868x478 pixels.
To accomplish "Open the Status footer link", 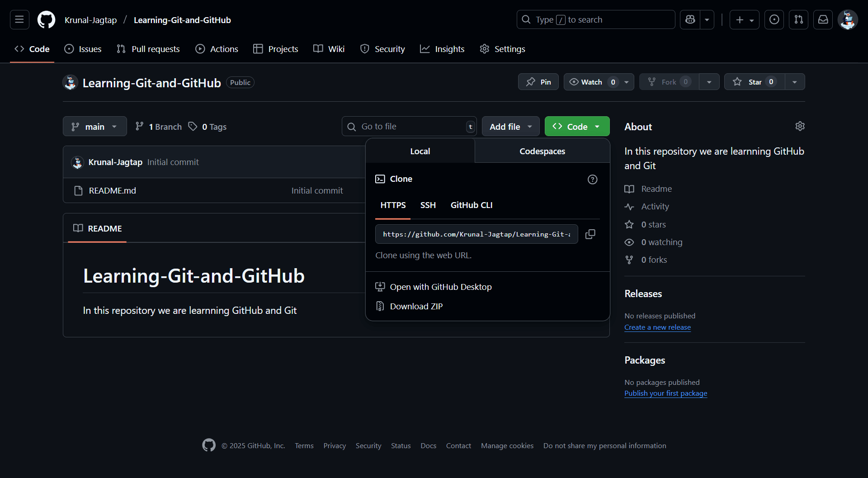I will tap(401, 445).
